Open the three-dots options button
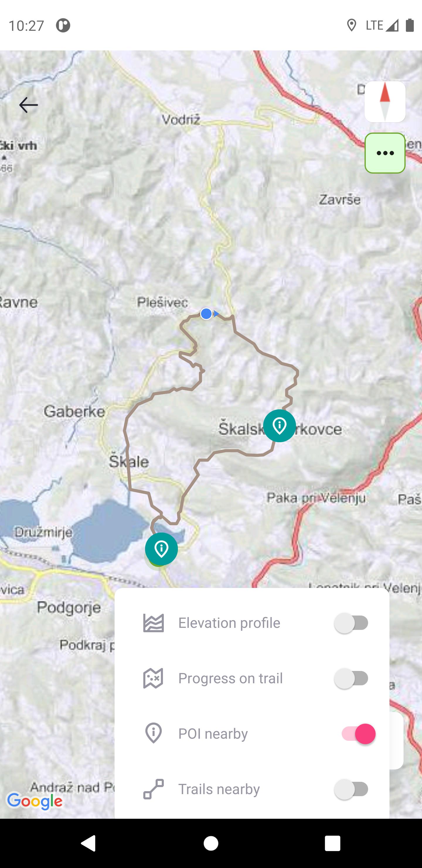The image size is (422, 868). pyautogui.click(x=385, y=153)
